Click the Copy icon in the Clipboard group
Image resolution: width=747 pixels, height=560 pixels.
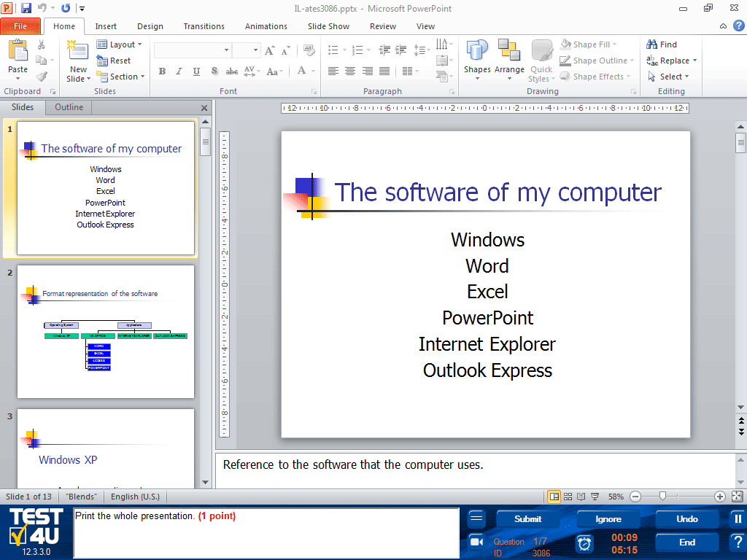42,60
